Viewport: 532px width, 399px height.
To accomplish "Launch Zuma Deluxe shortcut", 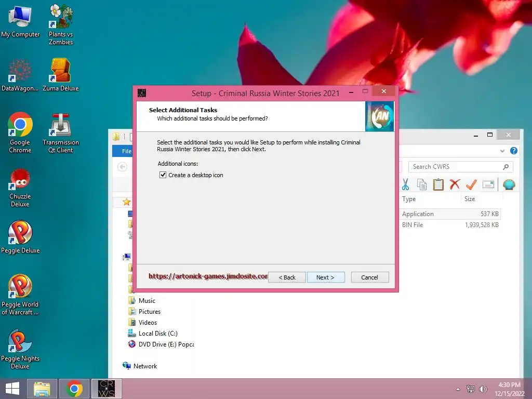I will tap(61, 75).
